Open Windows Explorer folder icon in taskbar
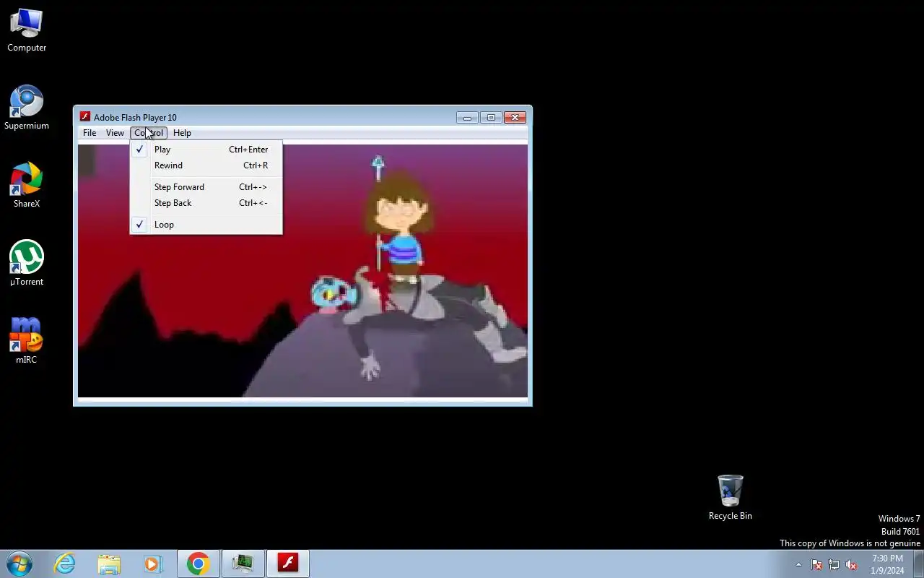Screen dimensions: 924x578 tap(109, 564)
